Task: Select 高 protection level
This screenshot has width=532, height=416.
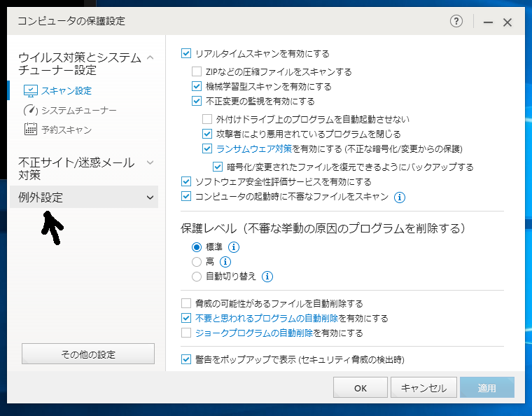Action: 197,262
